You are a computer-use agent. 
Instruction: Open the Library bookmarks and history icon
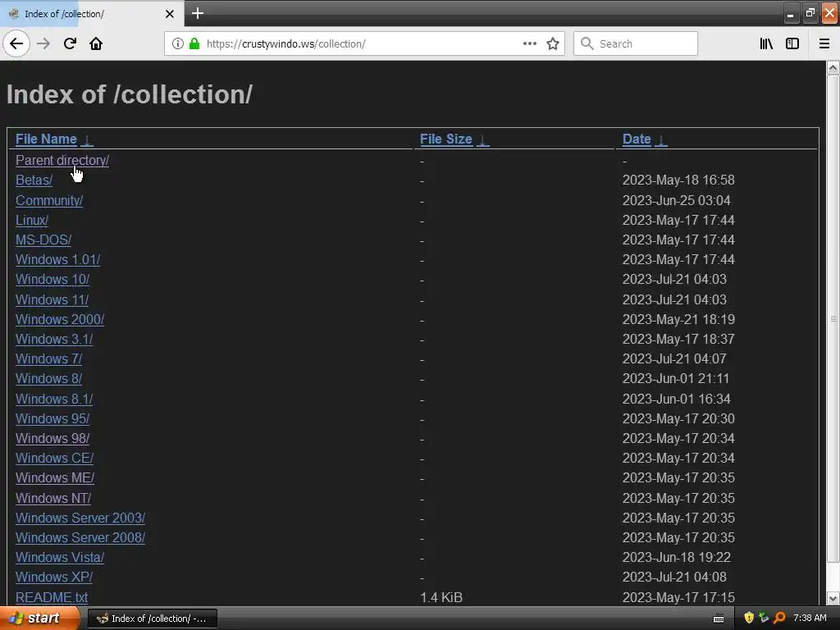coord(766,44)
